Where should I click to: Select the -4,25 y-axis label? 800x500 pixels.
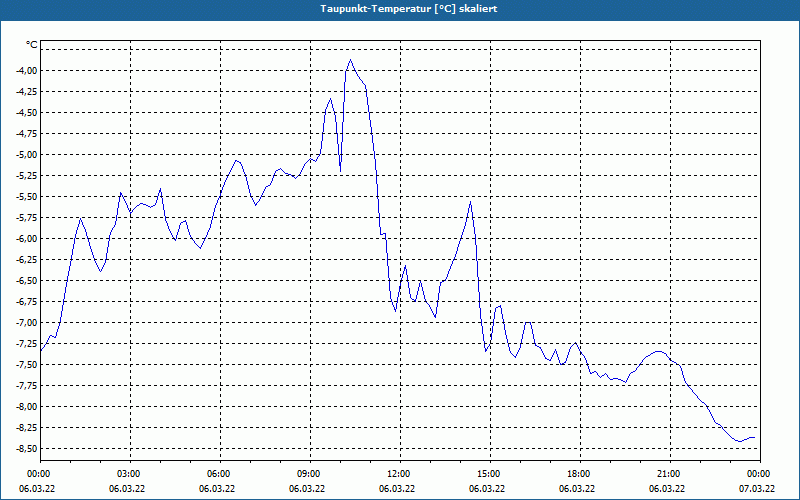27,91
